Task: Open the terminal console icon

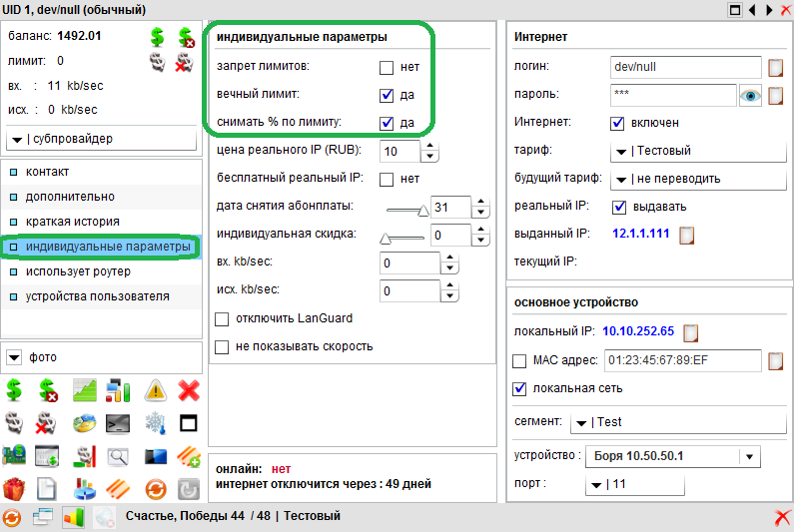Action: pyautogui.click(x=120, y=424)
